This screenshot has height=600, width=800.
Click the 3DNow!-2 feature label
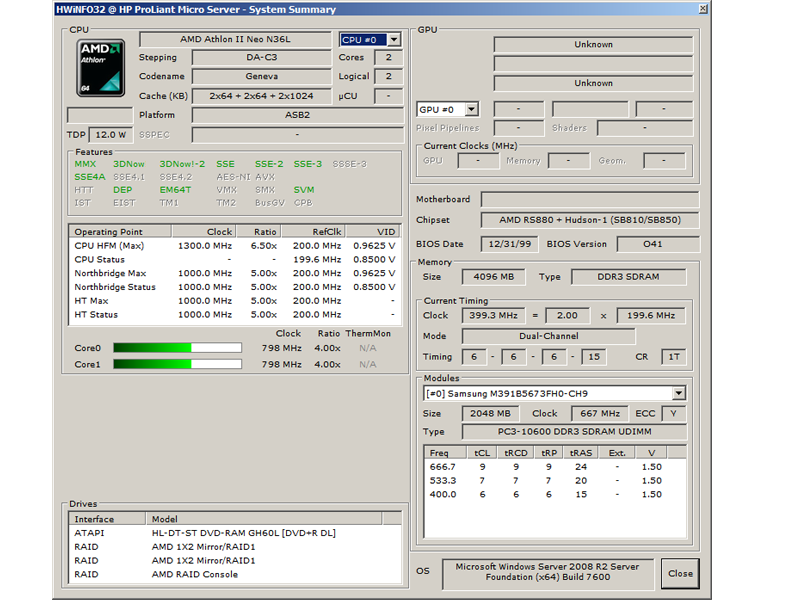click(182, 164)
